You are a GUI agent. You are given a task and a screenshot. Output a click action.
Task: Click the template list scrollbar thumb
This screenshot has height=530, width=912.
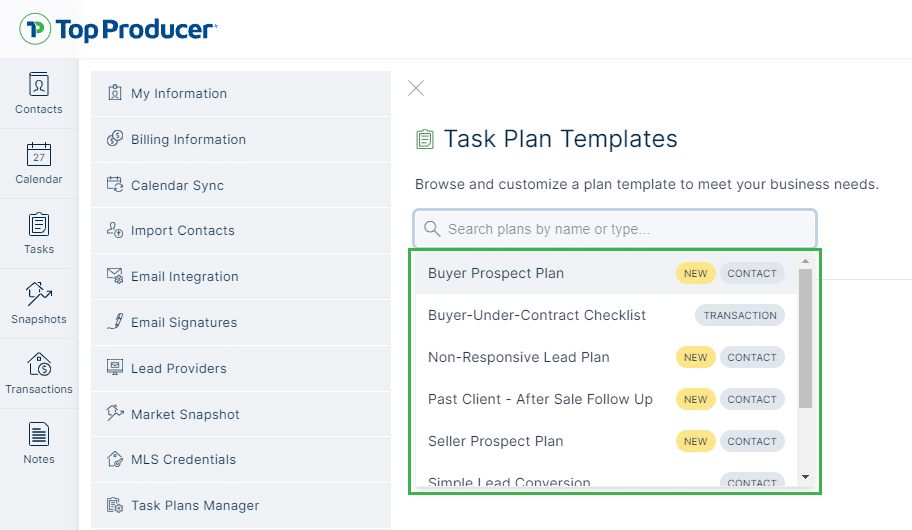pos(805,338)
